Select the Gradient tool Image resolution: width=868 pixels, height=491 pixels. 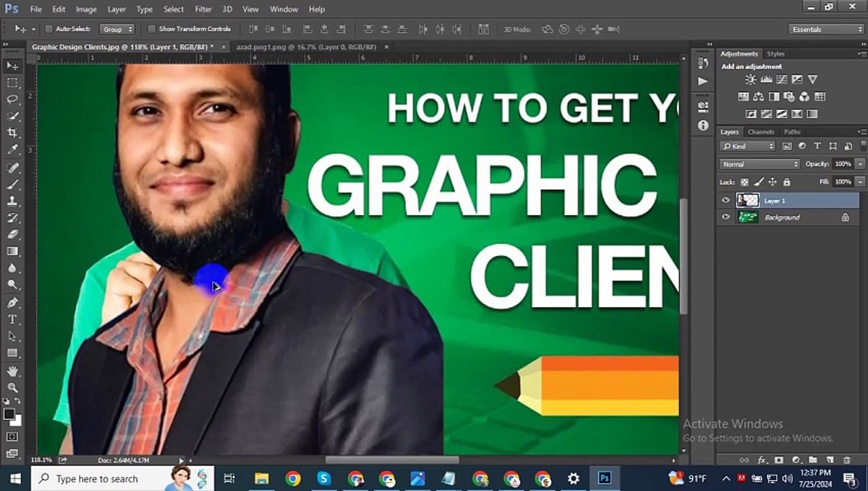[12, 252]
